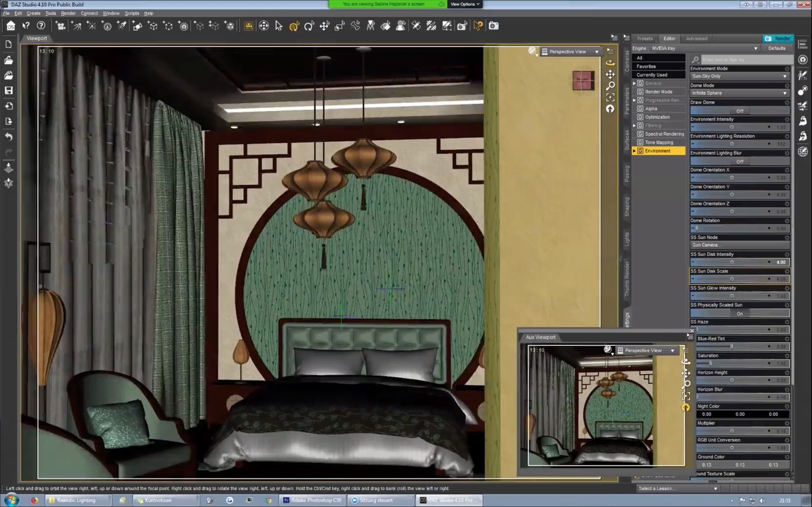This screenshot has height=507, width=812.
Task: Open the Dome Mode Infinite Sphere dropdown
Action: click(740, 93)
